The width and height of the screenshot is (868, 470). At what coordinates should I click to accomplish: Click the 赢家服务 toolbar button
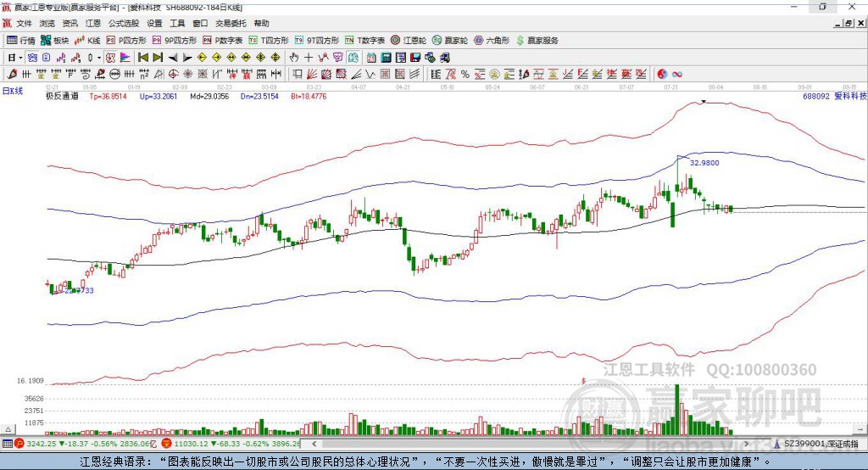click(537, 41)
